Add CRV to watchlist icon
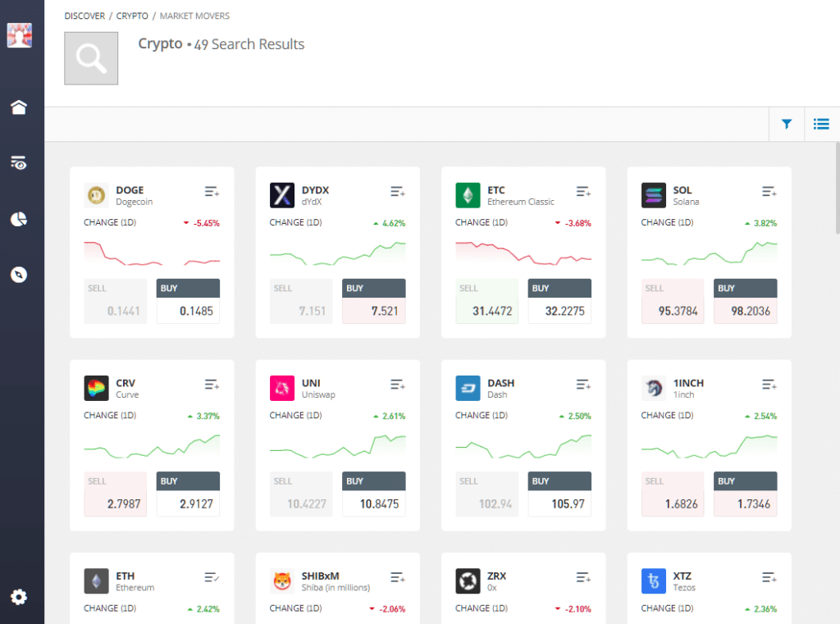Viewport: 840px width, 624px height. tap(212, 385)
